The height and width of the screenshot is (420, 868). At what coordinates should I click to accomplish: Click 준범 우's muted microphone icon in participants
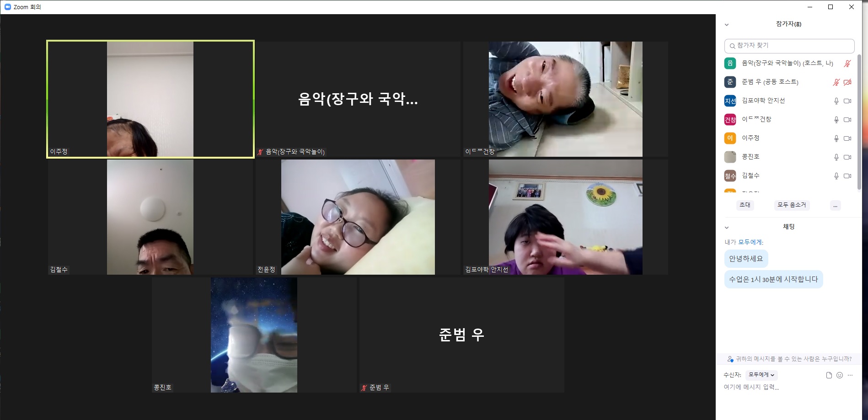click(836, 82)
